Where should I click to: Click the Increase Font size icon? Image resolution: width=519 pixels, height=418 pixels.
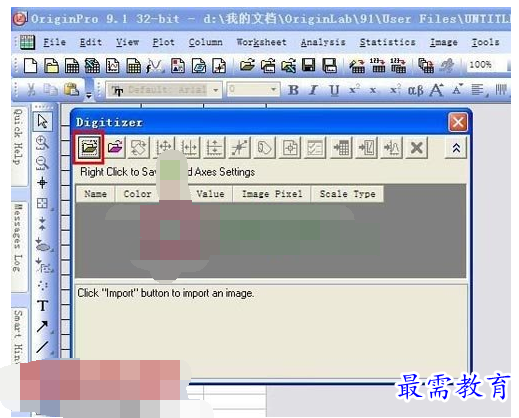coord(437,90)
